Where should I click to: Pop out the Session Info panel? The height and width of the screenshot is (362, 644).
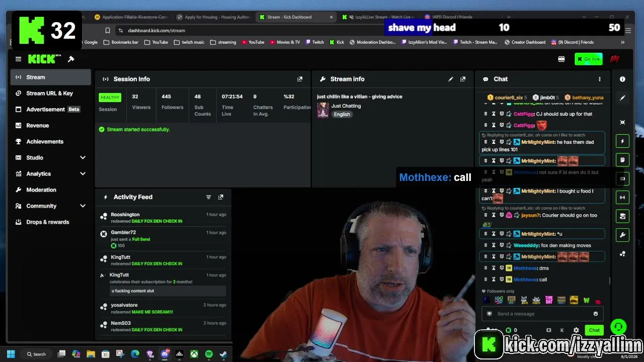click(300, 79)
